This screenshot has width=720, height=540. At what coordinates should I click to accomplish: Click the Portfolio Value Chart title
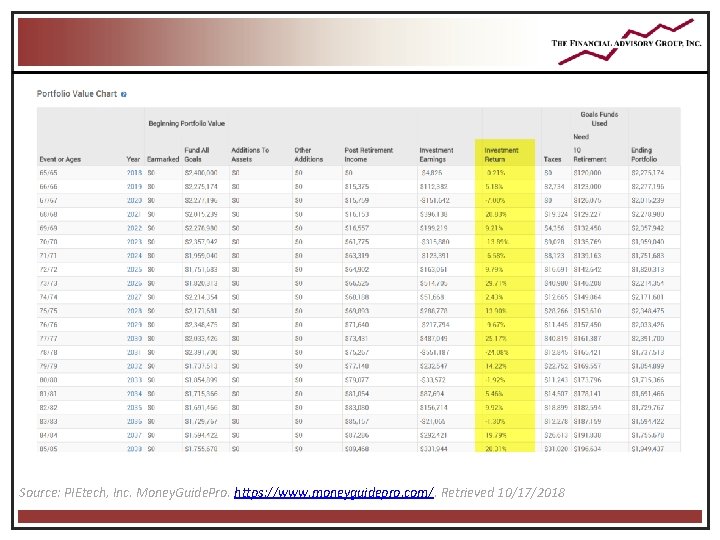(77, 94)
